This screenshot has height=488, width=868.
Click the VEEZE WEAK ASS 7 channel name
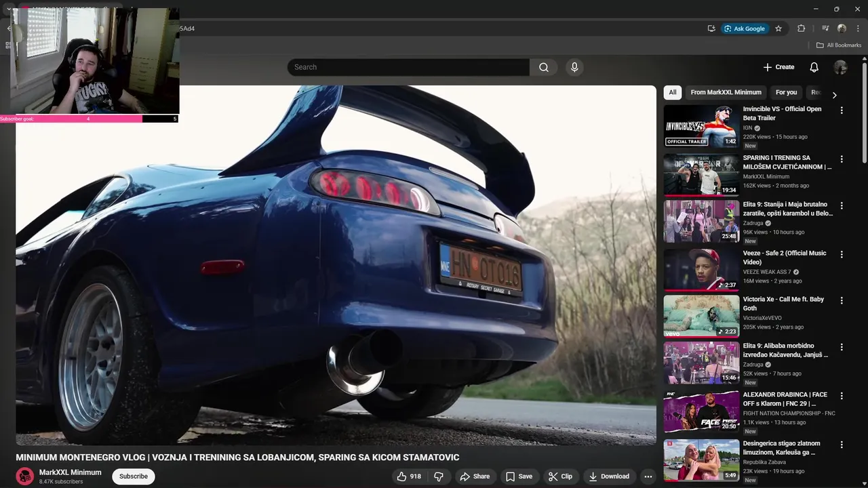767,272
